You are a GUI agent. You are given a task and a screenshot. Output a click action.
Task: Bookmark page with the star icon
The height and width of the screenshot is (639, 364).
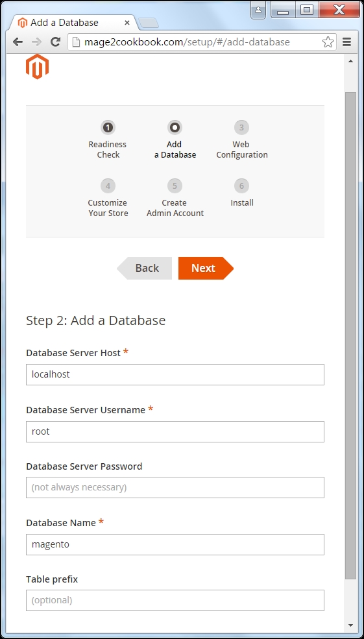(x=328, y=42)
